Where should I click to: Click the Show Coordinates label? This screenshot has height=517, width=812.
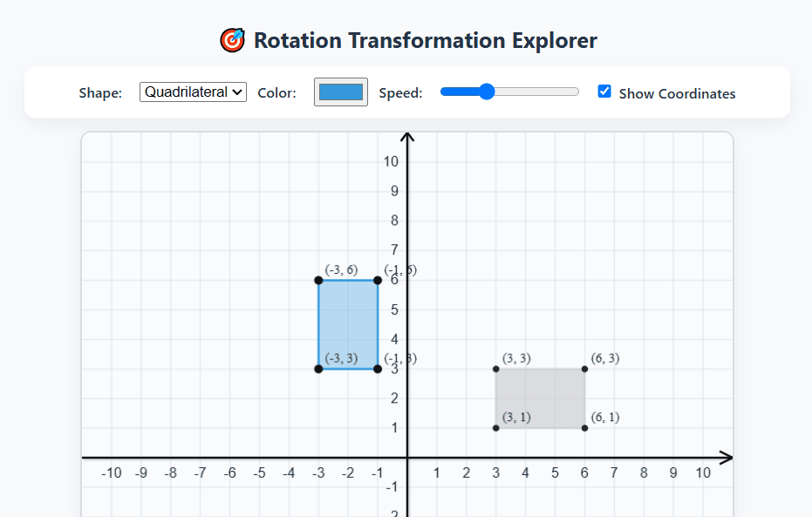point(676,92)
